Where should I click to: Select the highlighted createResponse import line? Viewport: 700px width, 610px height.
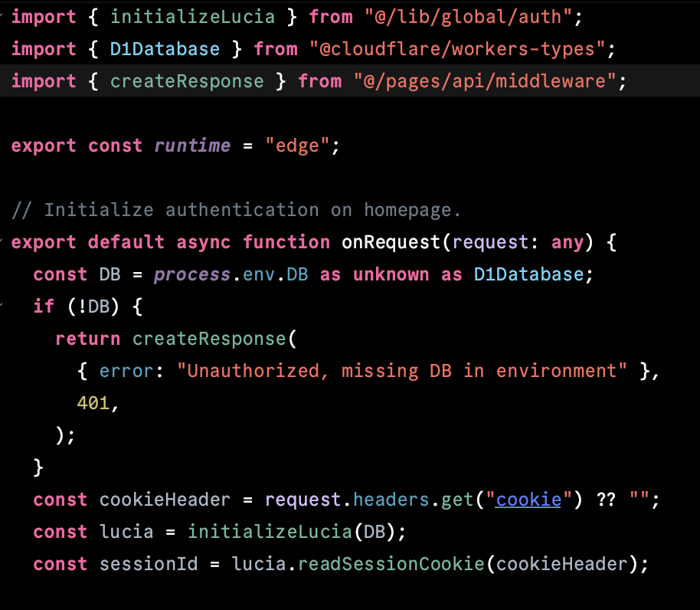pos(186,80)
